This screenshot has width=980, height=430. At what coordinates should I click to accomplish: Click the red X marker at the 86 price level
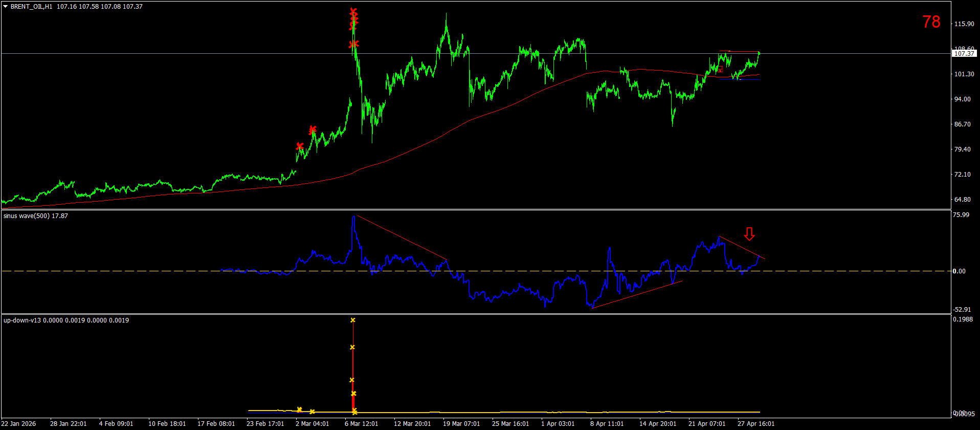point(313,130)
